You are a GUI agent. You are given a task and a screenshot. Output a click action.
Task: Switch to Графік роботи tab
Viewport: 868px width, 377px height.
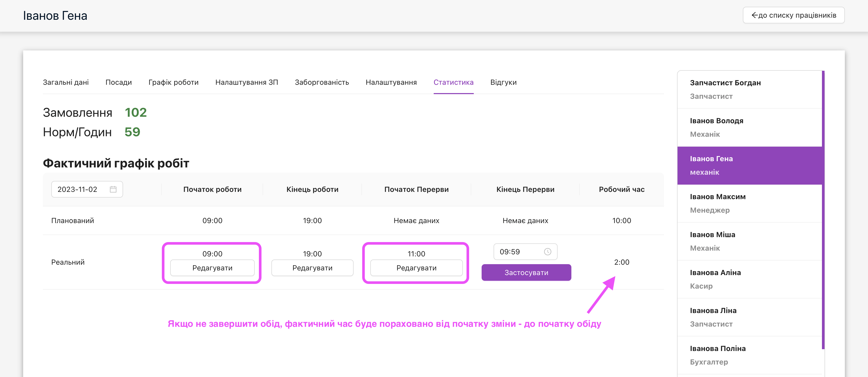pos(173,82)
